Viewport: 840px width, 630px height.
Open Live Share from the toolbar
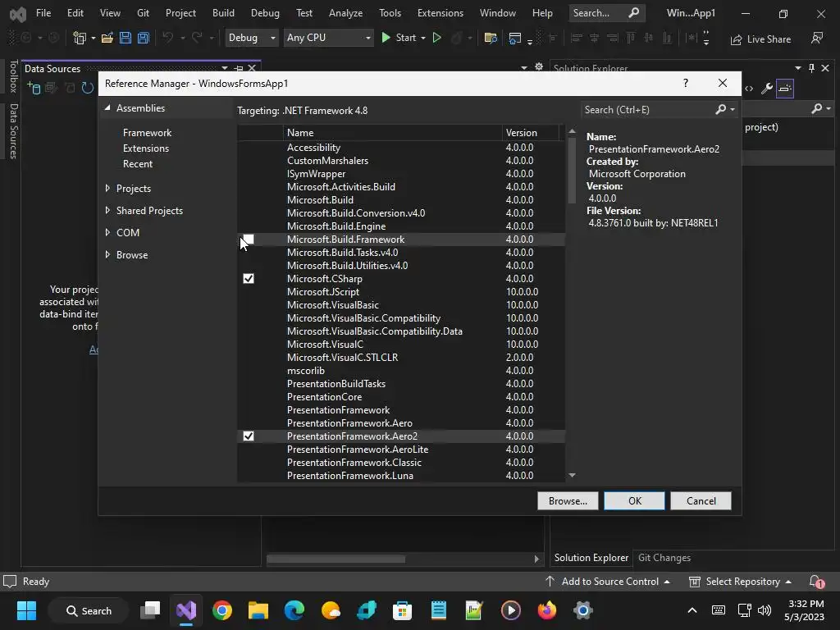tap(760, 39)
